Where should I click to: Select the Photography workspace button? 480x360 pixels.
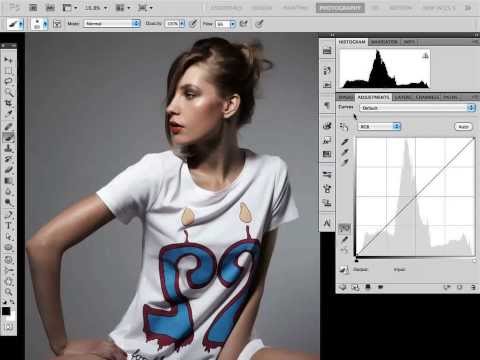pyautogui.click(x=340, y=8)
